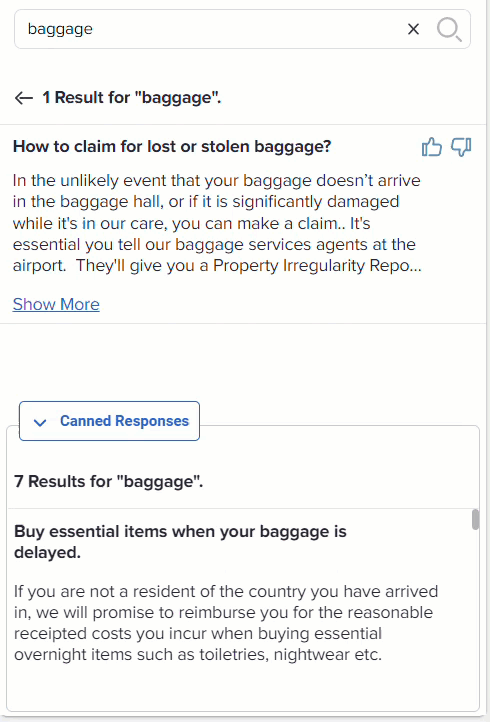The image size is (490, 722).
Task: Click the "7 Results for "baggage"" heading
Action: (x=109, y=482)
